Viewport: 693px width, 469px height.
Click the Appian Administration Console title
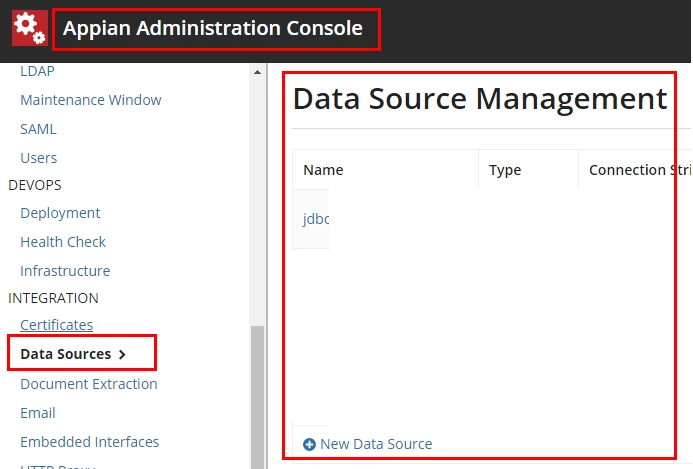click(x=213, y=28)
